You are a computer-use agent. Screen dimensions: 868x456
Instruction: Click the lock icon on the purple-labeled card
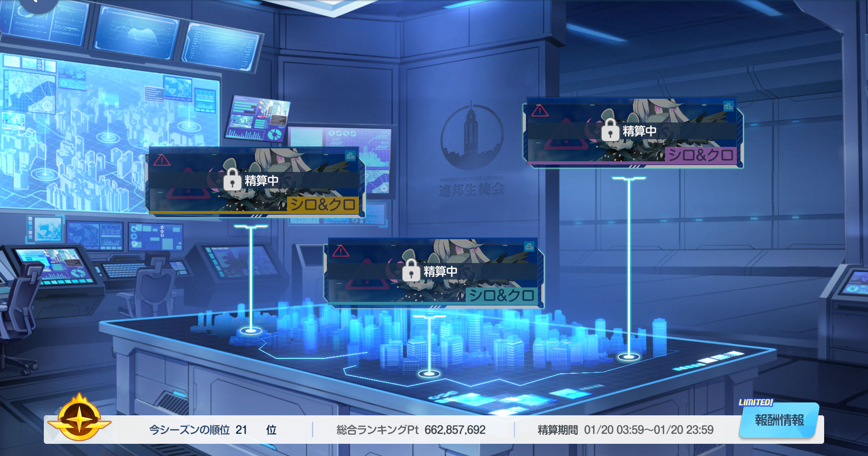(610, 130)
